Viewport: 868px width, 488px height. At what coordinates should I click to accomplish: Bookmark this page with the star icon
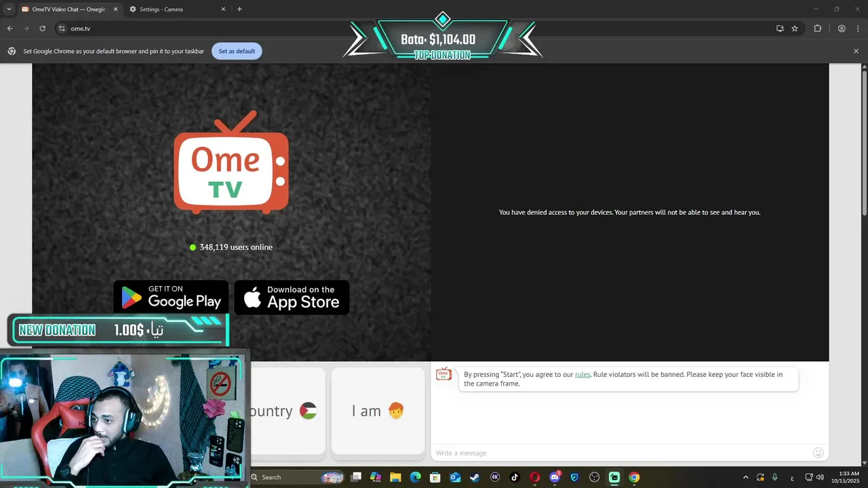[x=795, y=28]
